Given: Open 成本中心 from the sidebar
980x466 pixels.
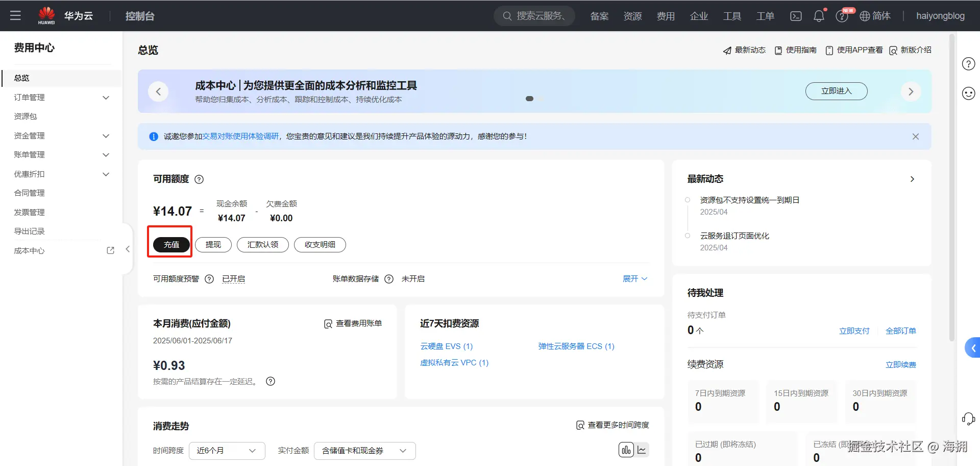Looking at the screenshot, I should (29, 250).
